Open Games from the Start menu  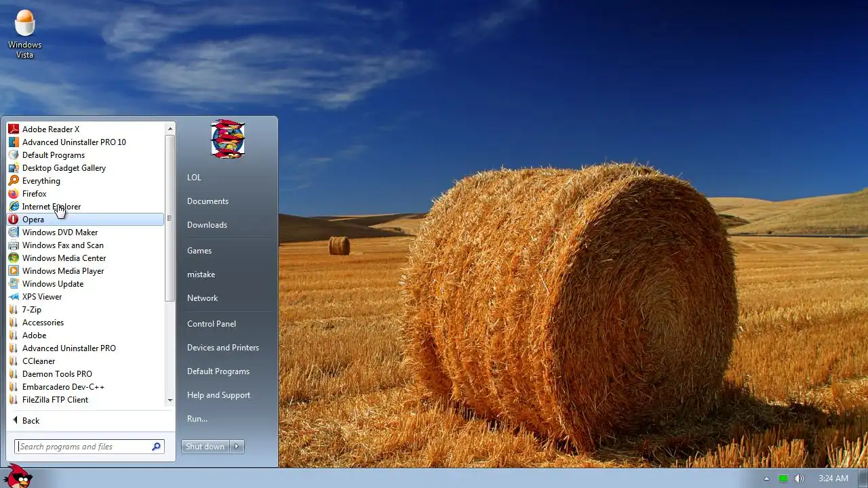tap(199, 250)
